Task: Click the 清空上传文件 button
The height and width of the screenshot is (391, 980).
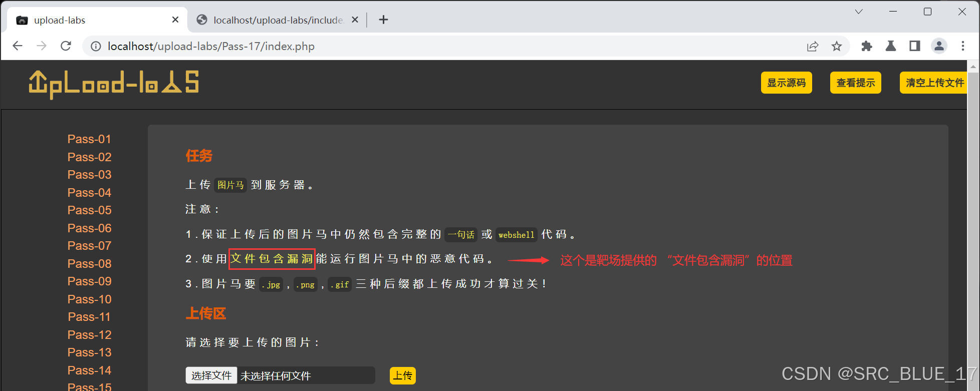Action: click(934, 83)
